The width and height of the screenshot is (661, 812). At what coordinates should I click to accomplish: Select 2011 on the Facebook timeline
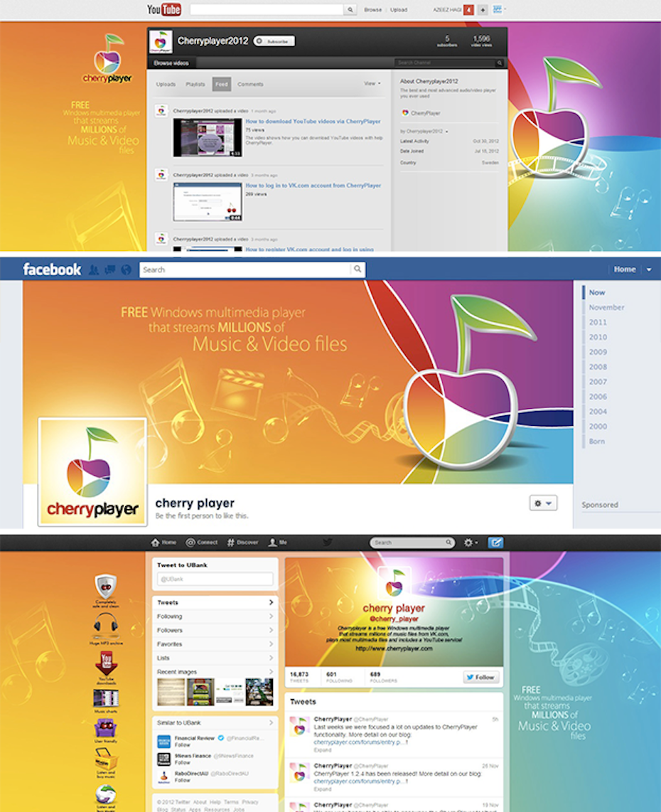[598, 322]
